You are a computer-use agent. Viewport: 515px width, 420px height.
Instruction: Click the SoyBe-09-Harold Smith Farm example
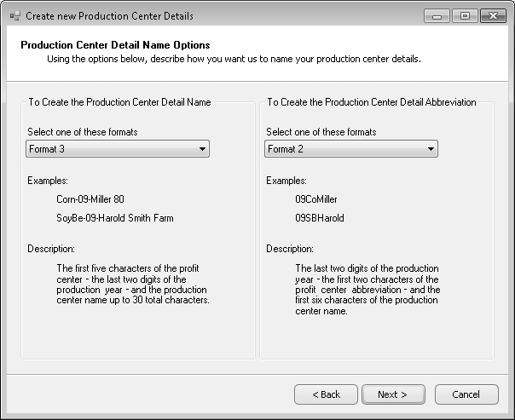pyautogui.click(x=115, y=217)
